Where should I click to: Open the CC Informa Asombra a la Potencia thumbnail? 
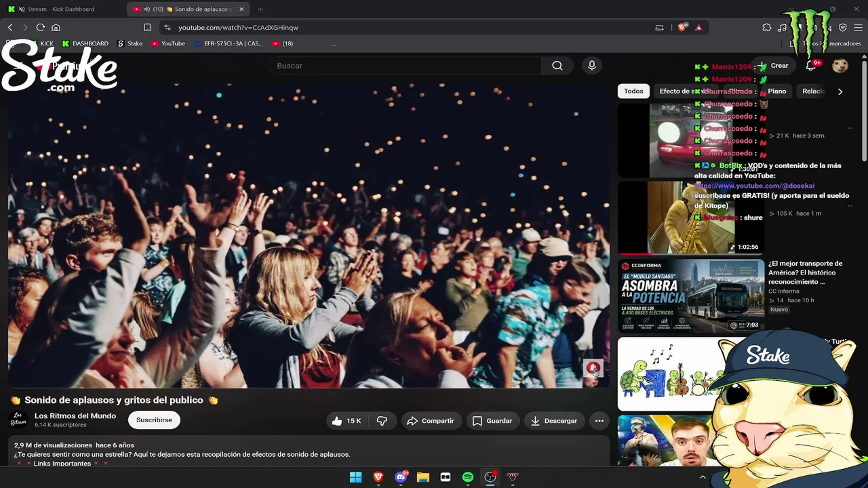click(x=690, y=296)
